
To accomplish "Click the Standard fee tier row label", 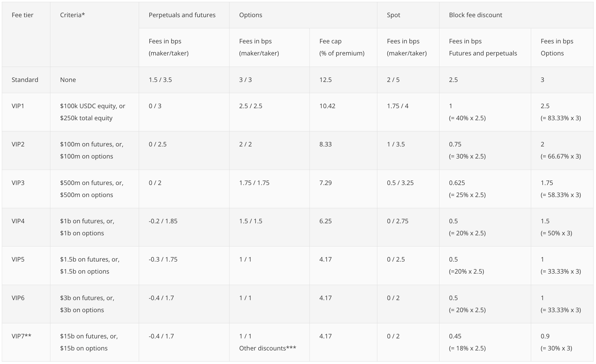I will click(25, 80).
